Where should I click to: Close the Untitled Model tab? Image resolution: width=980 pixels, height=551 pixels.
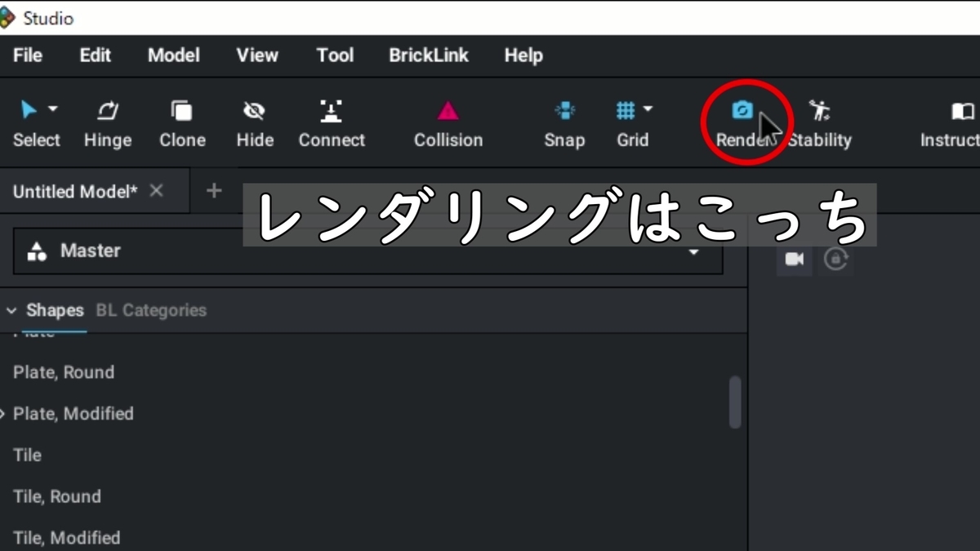point(156,190)
